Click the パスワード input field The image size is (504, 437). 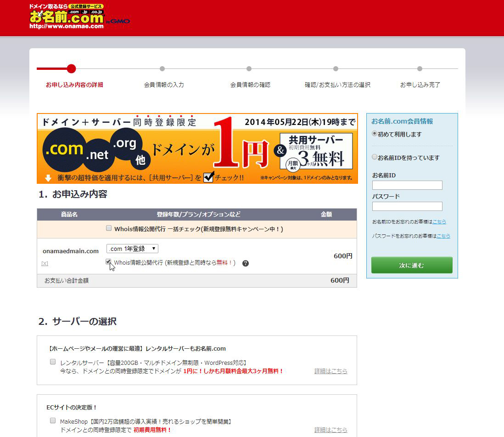click(x=407, y=206)
